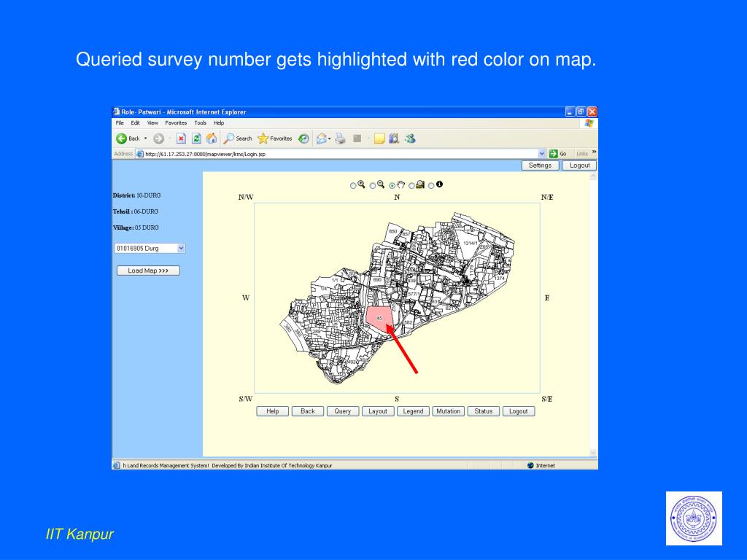Select the zoom out magnifier tool
The width and height of the screenshot is (747, 560).
[380, 184]
